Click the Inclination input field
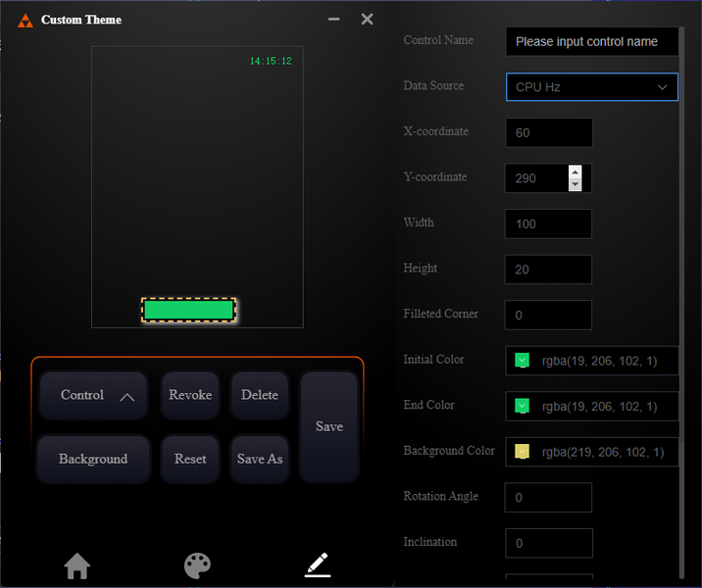Image resolution: width=702 pixels, height=588 pixels. point(549,543)
